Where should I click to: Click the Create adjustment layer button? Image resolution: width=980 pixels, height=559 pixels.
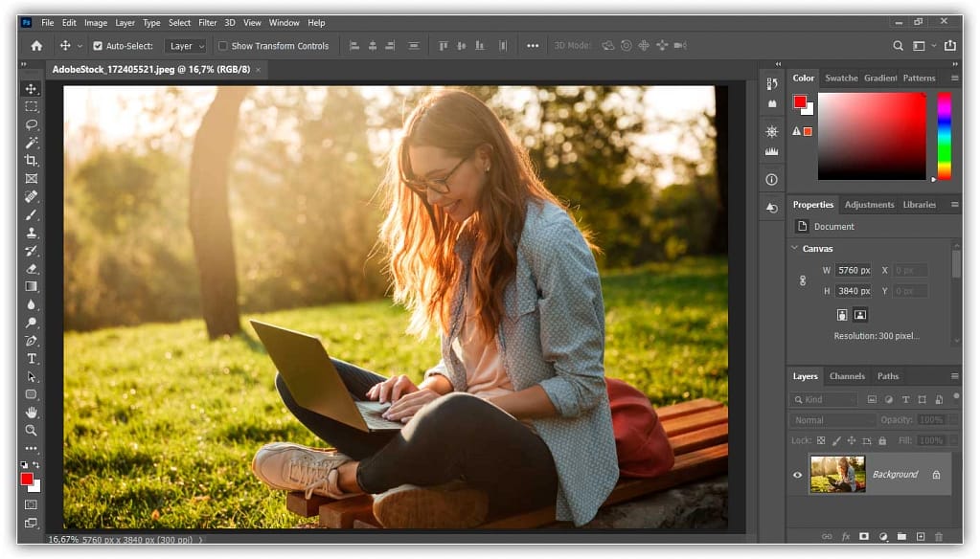(883, 537)
